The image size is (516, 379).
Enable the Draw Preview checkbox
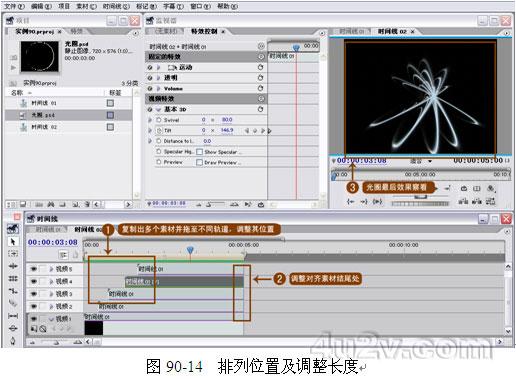[200, 162]
